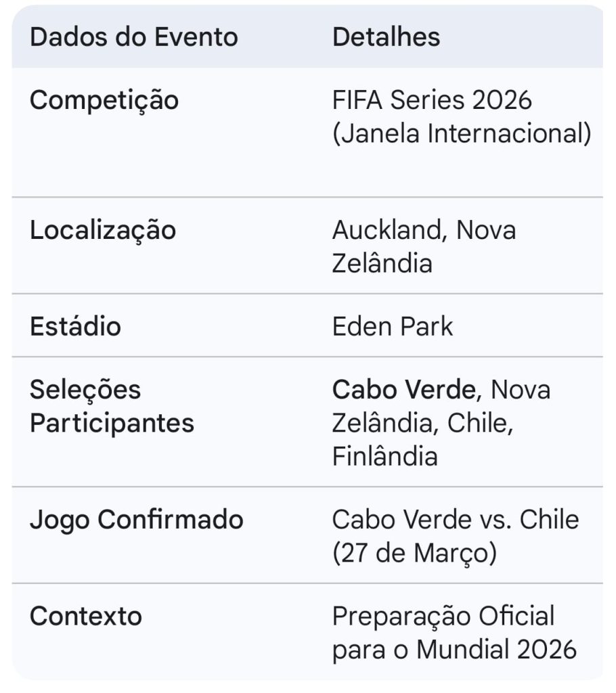616x693 pixels.
Task: Click the "Cabo Verde vs. Chile" match text
Action: (455, 520)
